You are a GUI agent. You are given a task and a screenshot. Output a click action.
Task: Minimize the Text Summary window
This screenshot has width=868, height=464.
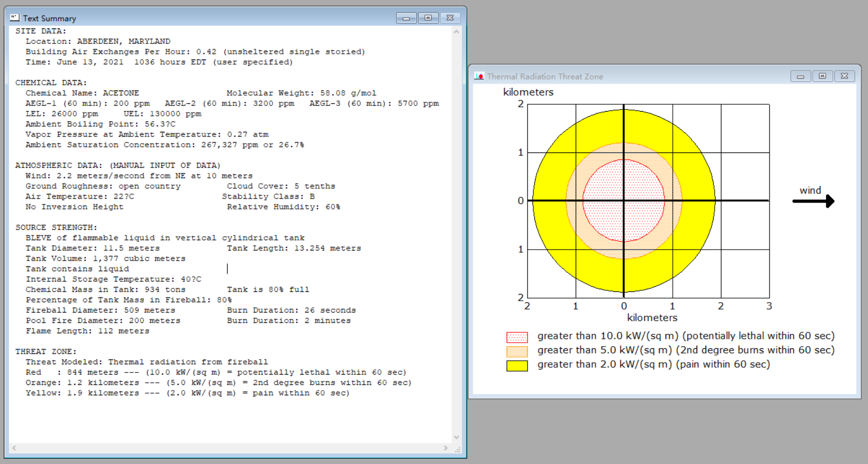tap(406, 18)
